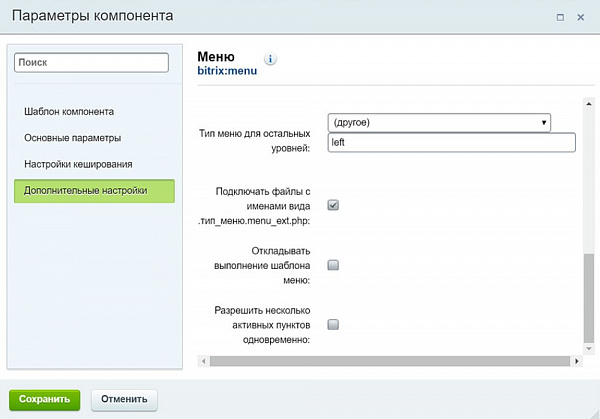Maximize the Параметры компонента dialog

pos(560,18)
